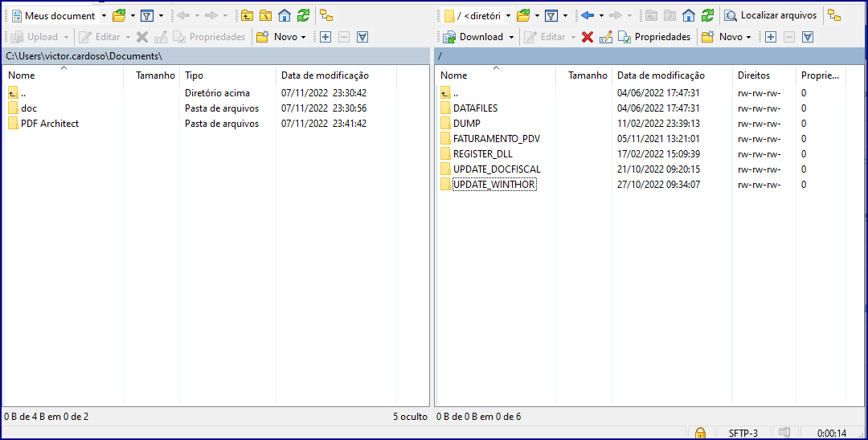This screenshot has height=440, width=868.
Task: Go to home directory in remote panel
Action: 689,16
